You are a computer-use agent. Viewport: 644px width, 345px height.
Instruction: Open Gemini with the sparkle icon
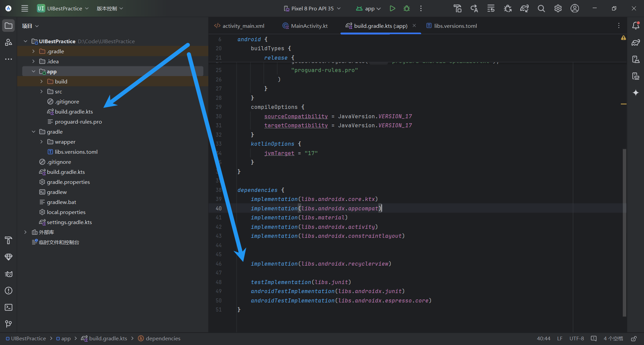point(636,93)
